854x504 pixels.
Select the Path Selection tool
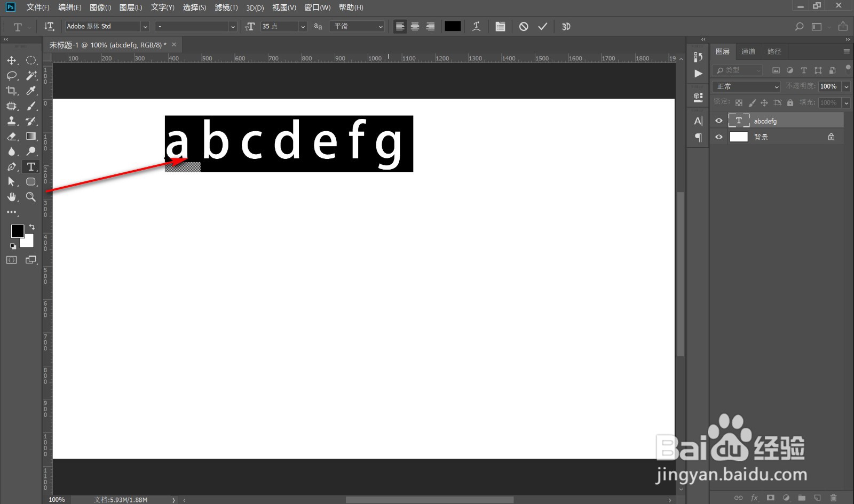(x=12, y=182)
